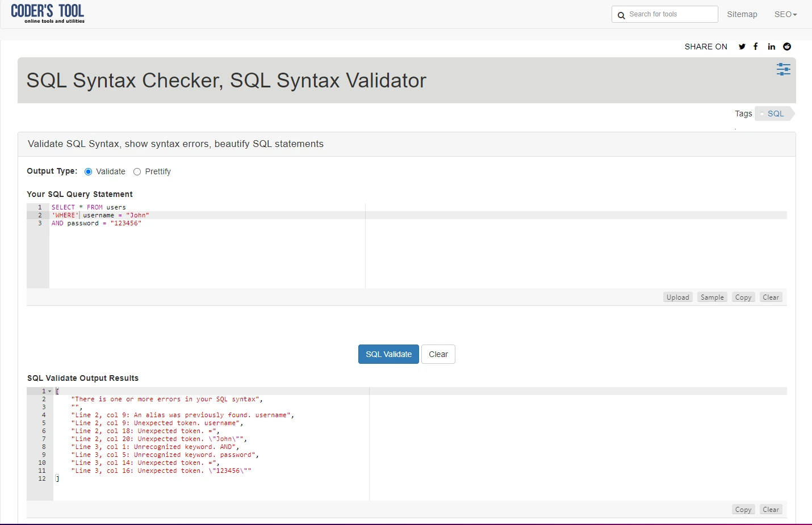Screen dimensions: 812x525
Task: Click the line "AND password = "123456""
Action: coord(96,223)
